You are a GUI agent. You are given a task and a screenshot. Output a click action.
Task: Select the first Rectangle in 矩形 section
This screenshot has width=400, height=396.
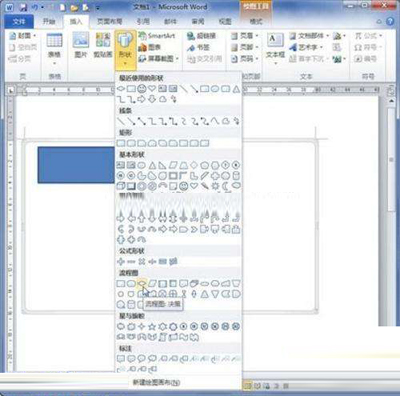121,143
